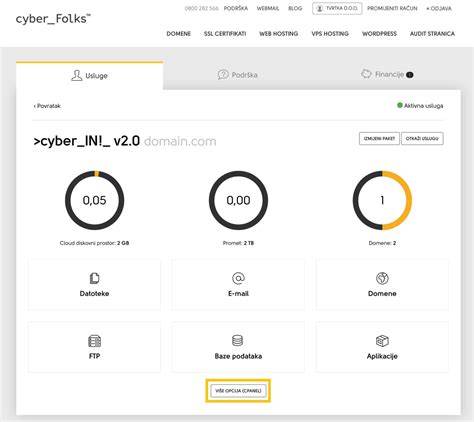The height and width of the screenshot is (422, 474).
Task: Click the phone number in top bar
Action: coord(201,8)
